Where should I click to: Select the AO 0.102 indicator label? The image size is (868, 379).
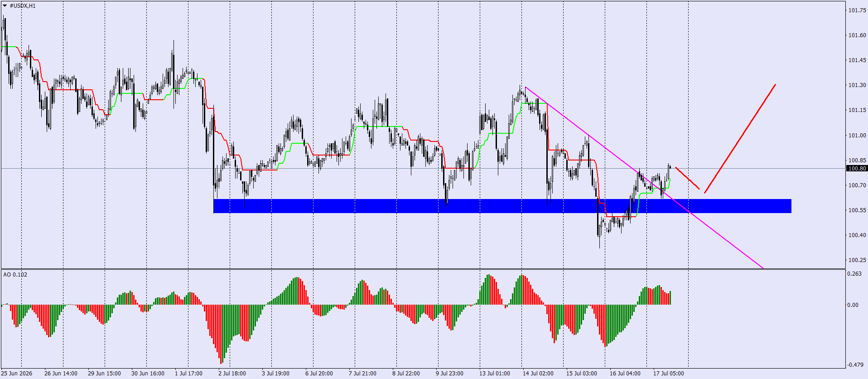(15, 274)
